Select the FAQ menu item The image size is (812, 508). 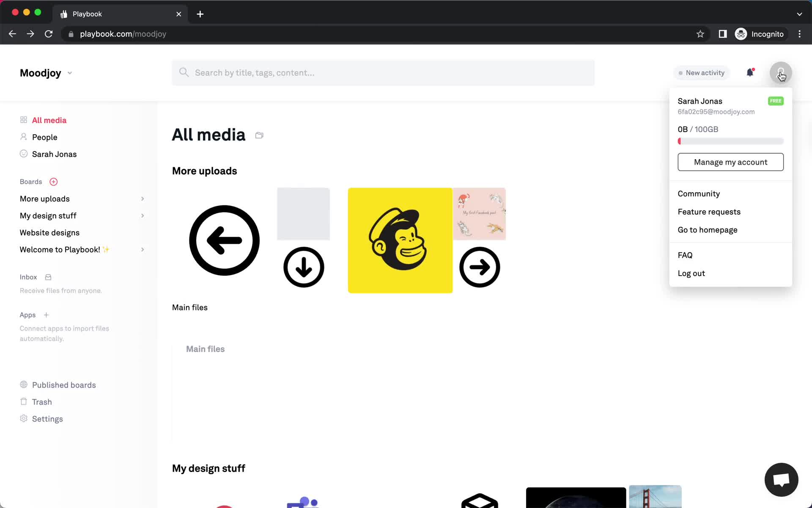[685, 254]
